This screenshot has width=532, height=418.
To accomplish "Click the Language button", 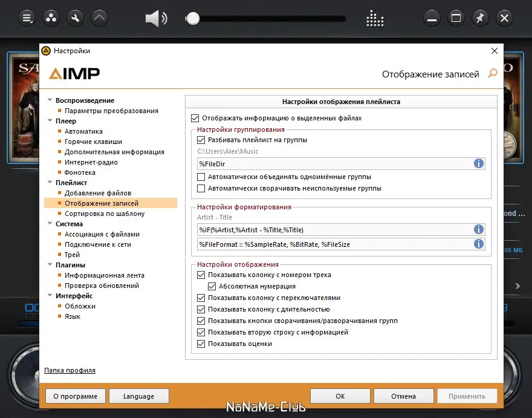I will [139, 396].
